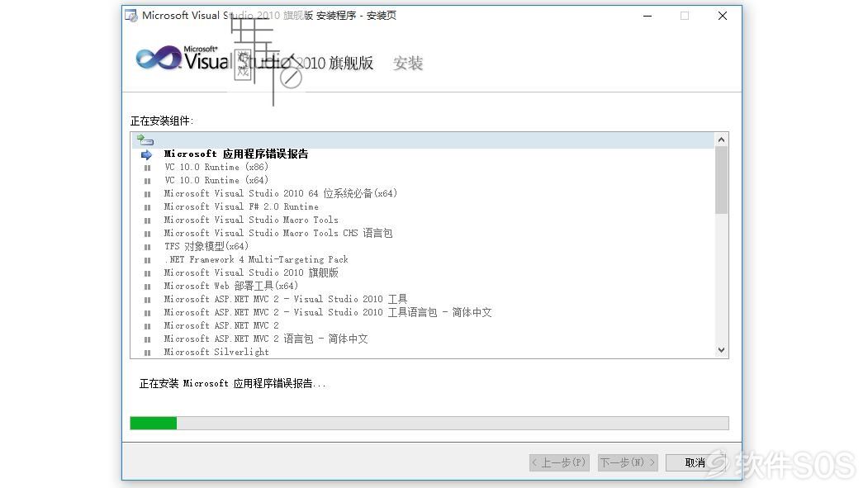Click pending icon beside .NET Framework 4 Multi-Targeting Pack
The width and height of the screenshot is (868, 488).
(x=147, y=260)
